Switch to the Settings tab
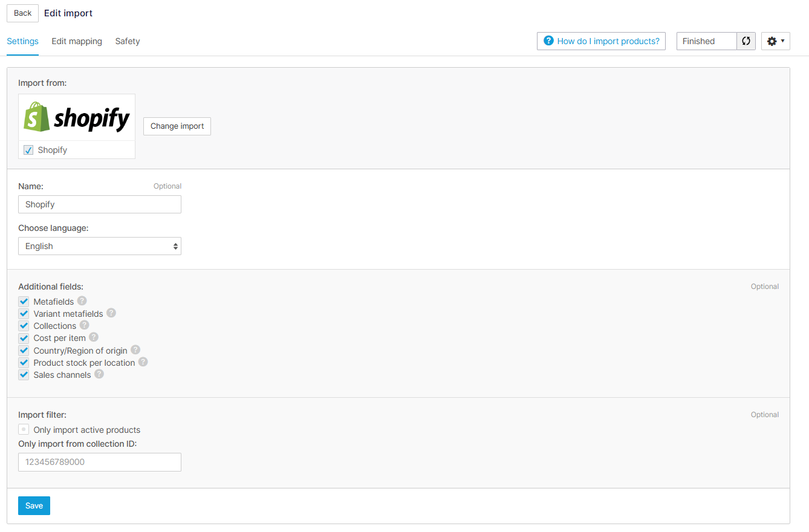The height and width of the screenshot is (532, 809). tap(22, 41)
